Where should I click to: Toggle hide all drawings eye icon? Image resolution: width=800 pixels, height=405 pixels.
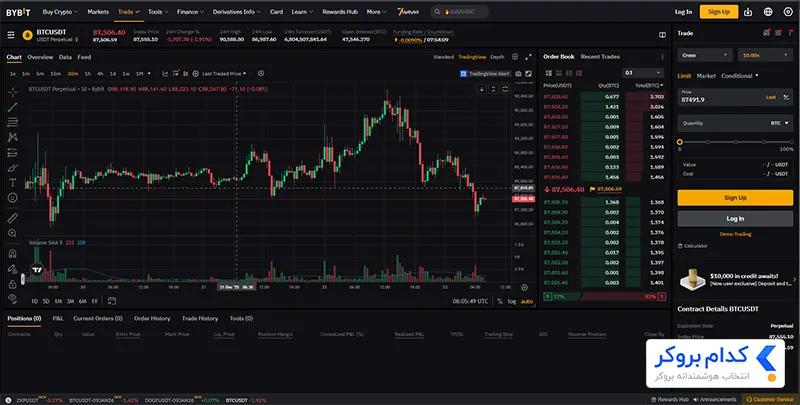13,298
